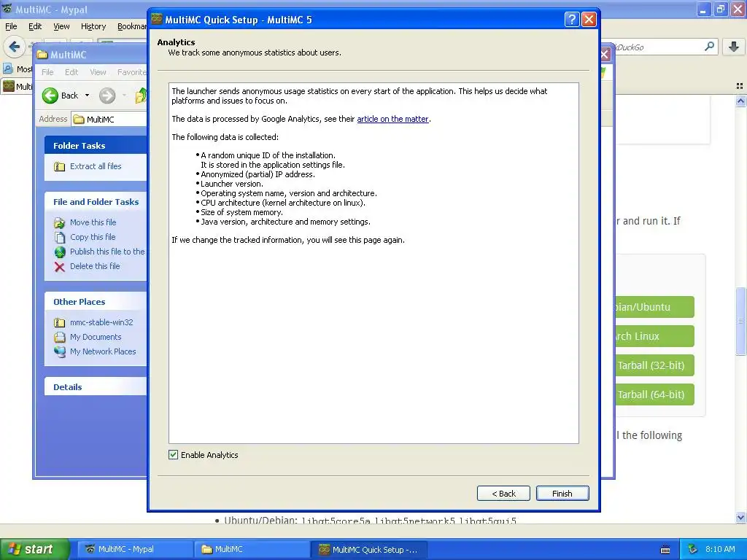Click the Finish button in Quick Setup
The image size is (747, 560).
pos(562,494)
